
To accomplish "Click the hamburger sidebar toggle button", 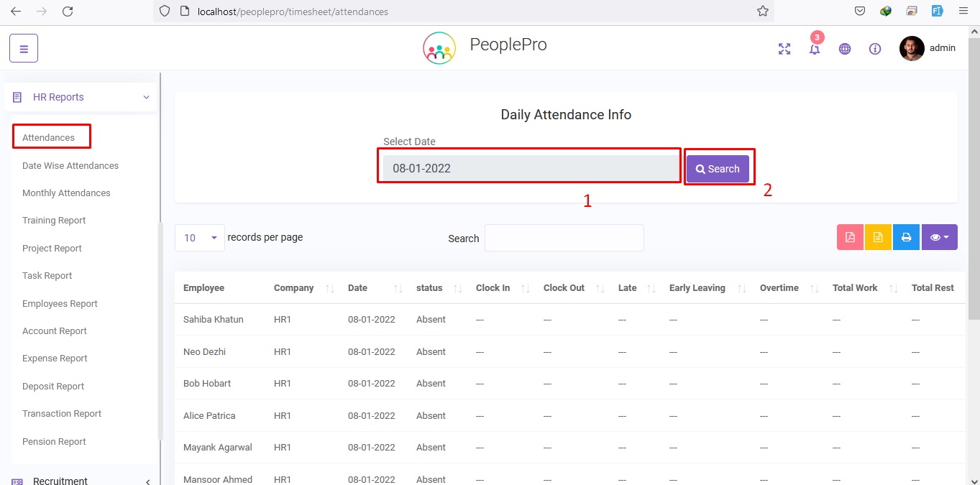I will point(24,49).
